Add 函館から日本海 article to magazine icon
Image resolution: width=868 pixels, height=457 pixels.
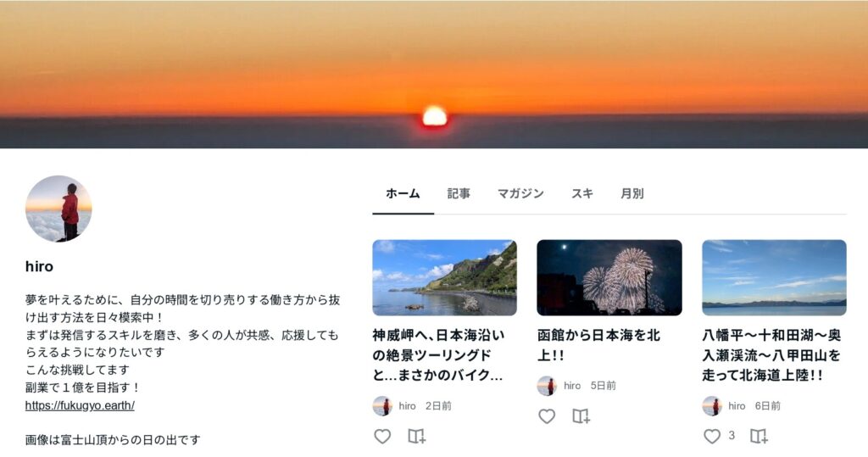(581, 416)
